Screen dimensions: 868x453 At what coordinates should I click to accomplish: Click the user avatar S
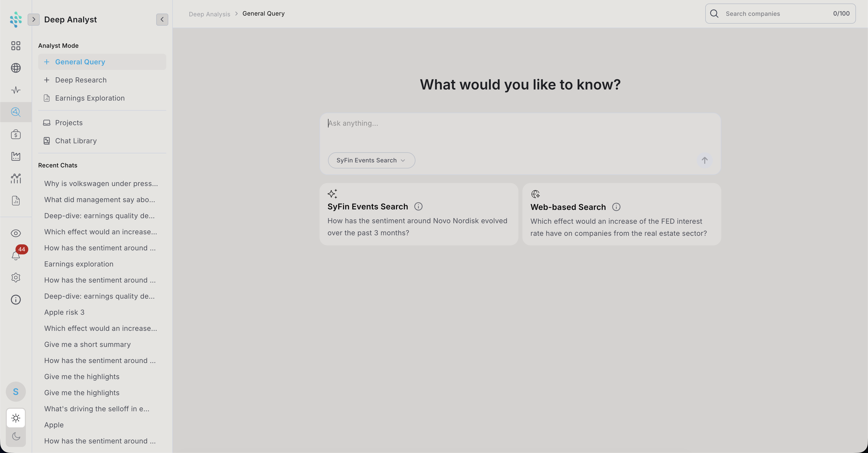tap(16, 392)
